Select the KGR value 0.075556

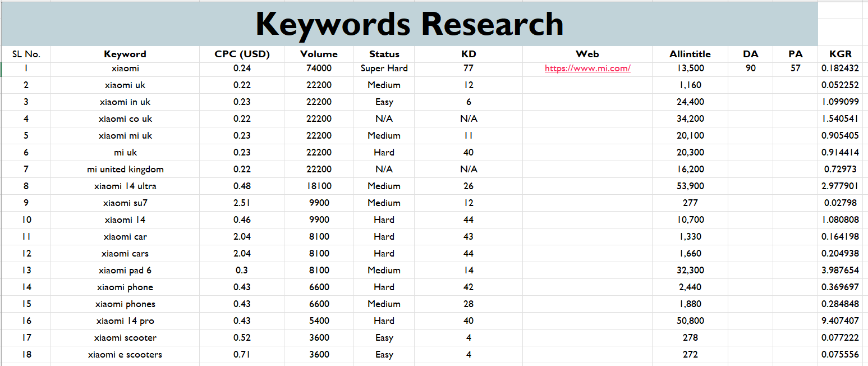coord(841,355)
